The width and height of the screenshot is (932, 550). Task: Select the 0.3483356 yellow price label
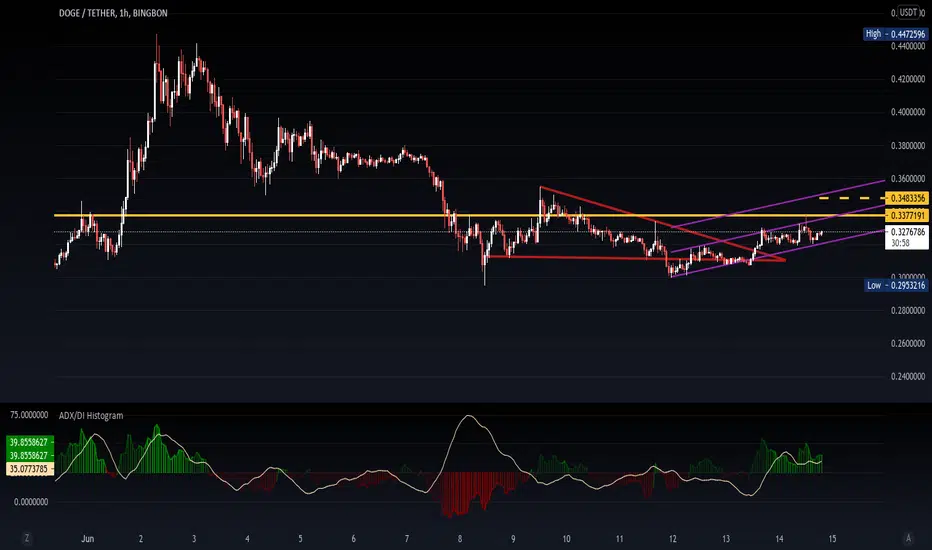pyautogui.click(x=907, y=198)
